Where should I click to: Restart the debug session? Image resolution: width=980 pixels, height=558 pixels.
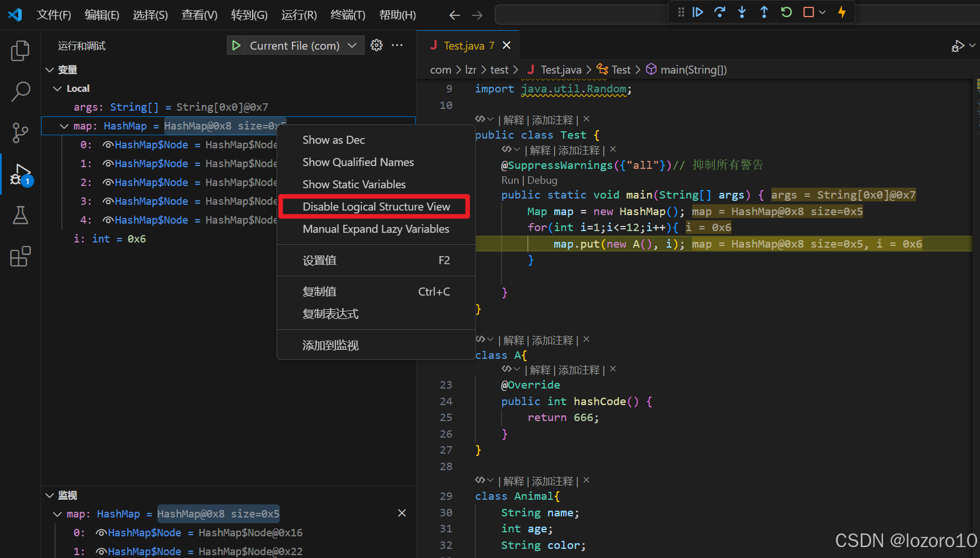click(786, 11)
